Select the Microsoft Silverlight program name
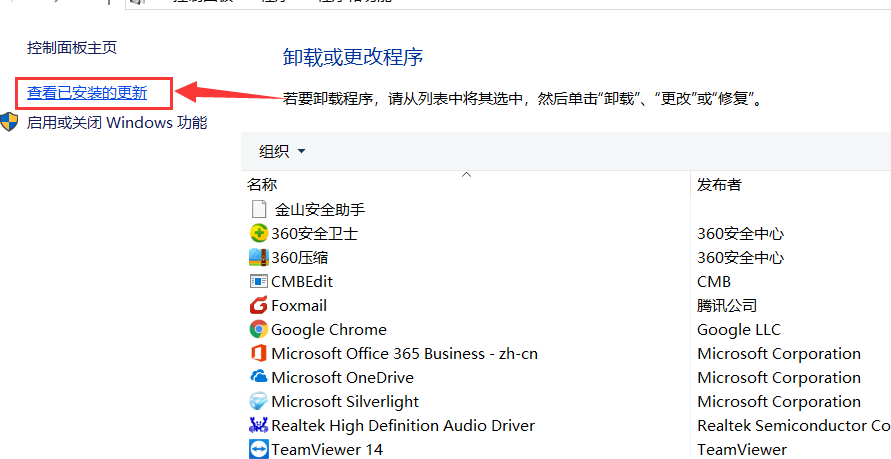The width and height of the screenshot is (891, 459). tap(345, 402)
